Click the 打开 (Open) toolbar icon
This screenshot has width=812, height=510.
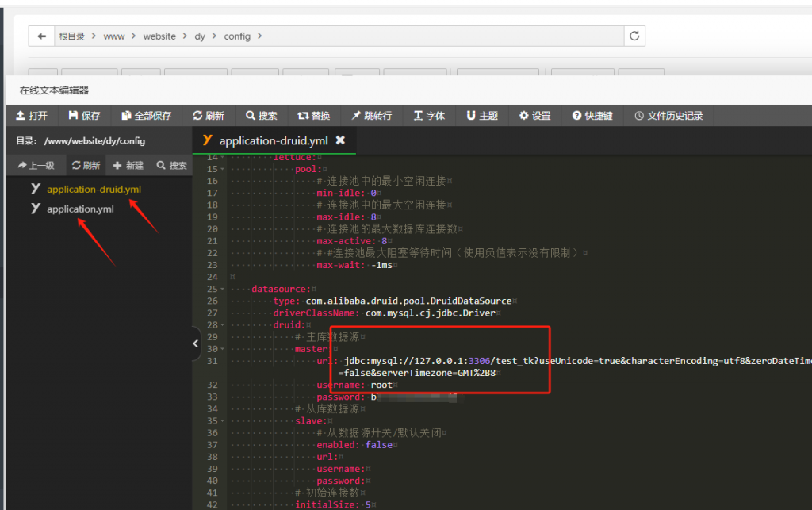pyautogui.click(x=32, y=116)
